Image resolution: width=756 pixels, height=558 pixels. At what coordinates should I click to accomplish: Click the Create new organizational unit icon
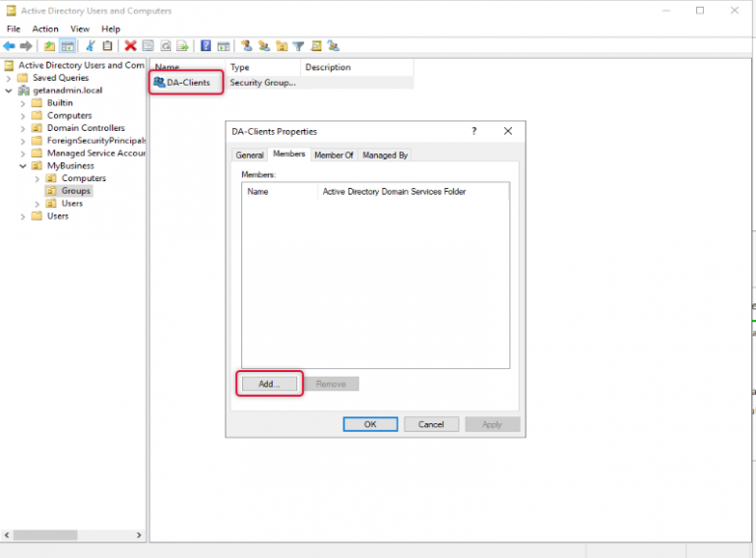click(x=282, y=46)
